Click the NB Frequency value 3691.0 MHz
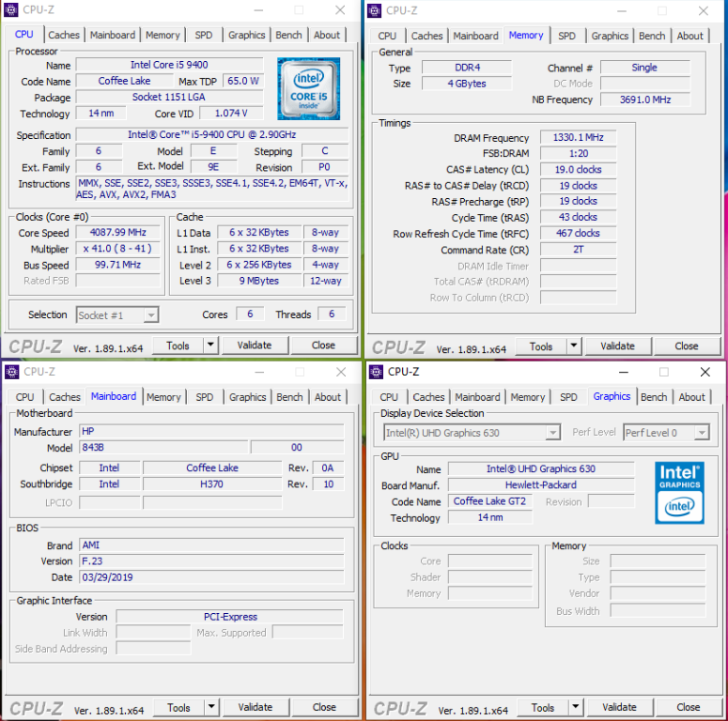 tap(645, 100)
